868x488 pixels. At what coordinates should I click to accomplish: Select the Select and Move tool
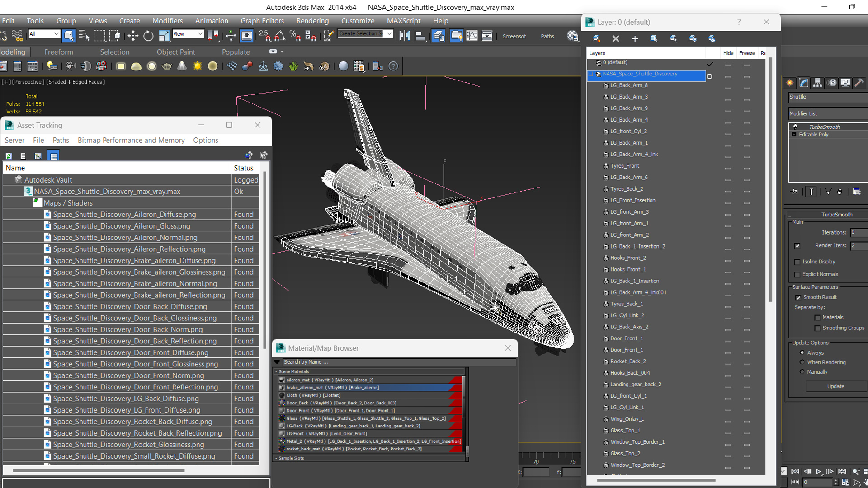tap(133, 36)
